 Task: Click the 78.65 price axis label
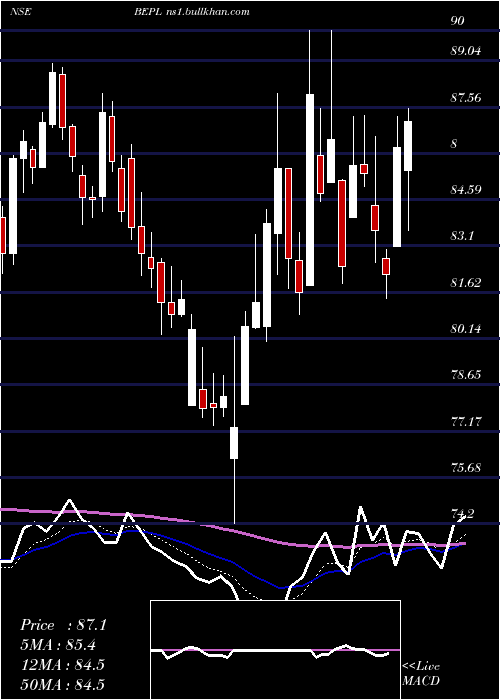point(466,374)
